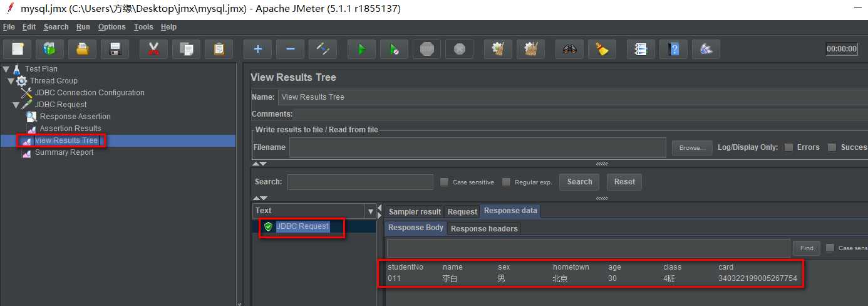Screen dimensions: 868x306
Task: Click the green shield success icon
Action: coord(269,226)
